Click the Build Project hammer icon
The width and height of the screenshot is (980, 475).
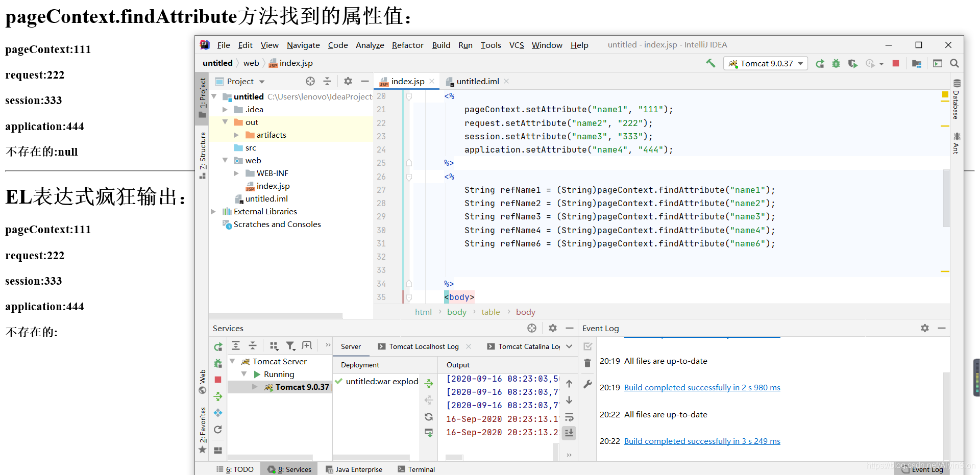point(710,63)
